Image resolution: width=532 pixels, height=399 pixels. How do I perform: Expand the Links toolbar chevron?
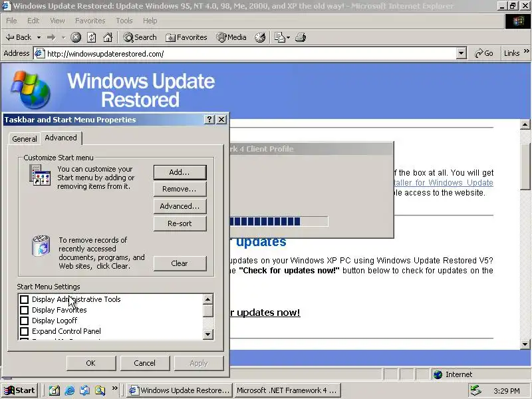pyautogui.click(x=526, y=51)
